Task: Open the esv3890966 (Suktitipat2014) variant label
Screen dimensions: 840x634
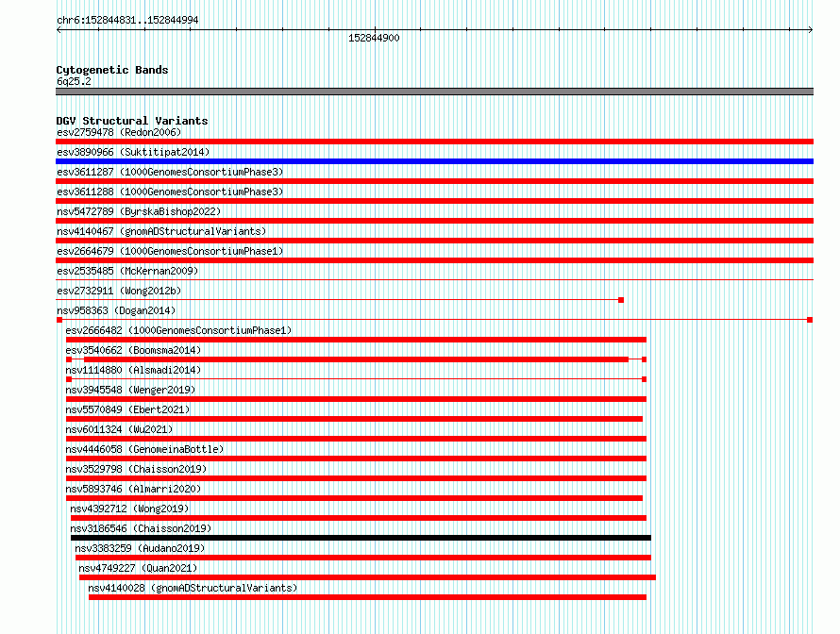Action: (x=133, y=152)
